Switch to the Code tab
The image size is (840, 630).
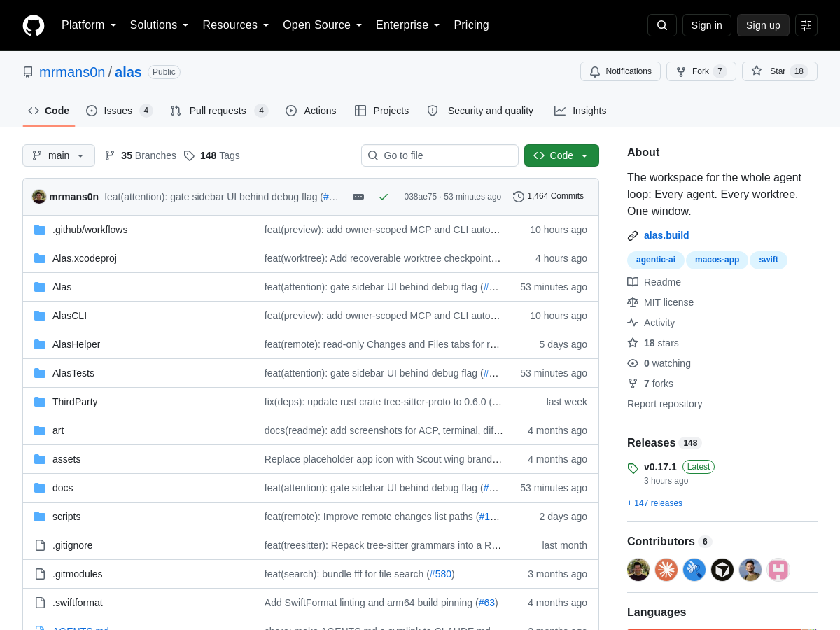49,111
